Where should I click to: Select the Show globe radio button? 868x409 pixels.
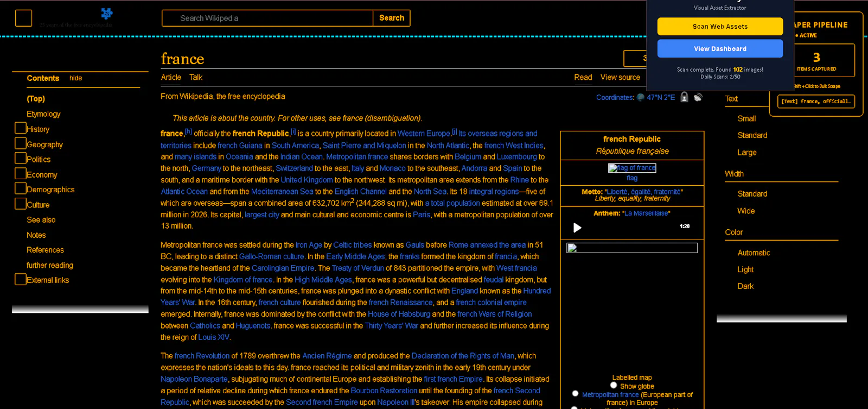[614, 385]
